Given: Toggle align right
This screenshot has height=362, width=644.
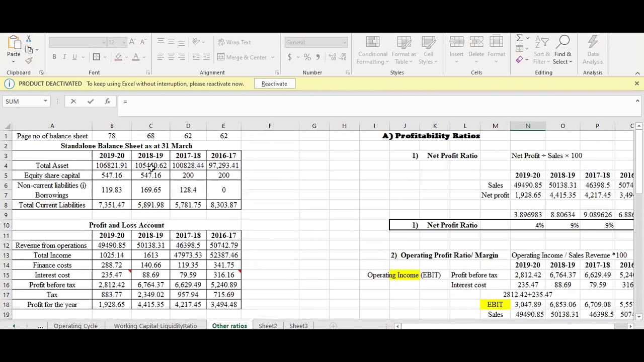Looking at the screenshot, I should (x=182, y=57).
